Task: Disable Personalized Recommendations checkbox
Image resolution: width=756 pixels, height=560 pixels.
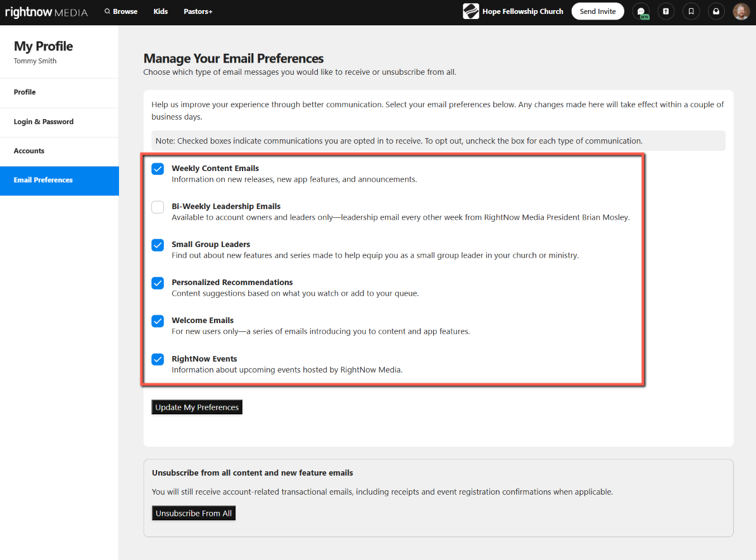Action: tap(158, 283)
